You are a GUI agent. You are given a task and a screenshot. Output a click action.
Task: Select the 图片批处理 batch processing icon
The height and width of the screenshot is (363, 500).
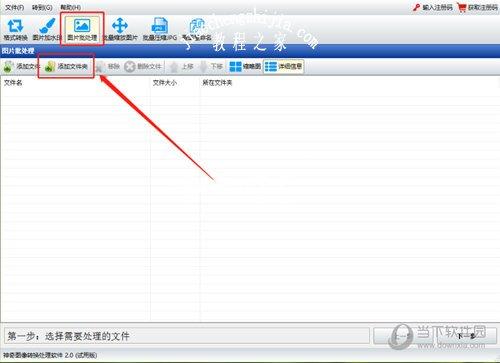82,29
